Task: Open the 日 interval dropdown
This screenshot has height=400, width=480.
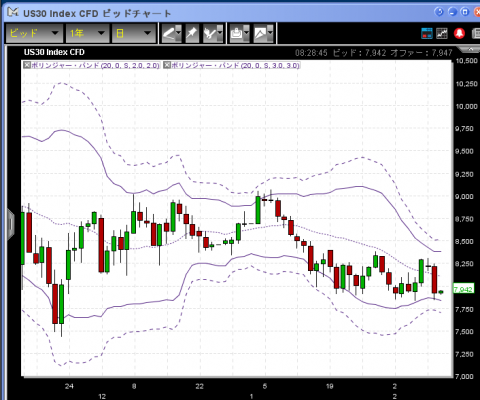Action: pyautogui.click(x=134, y=33)
